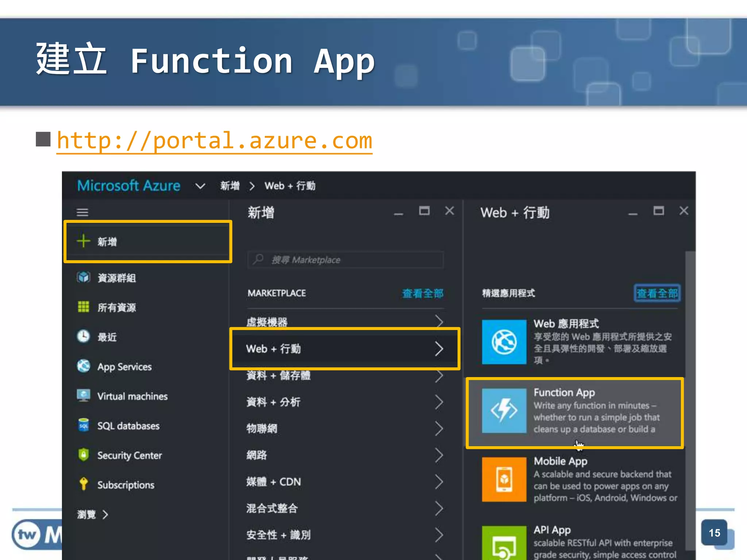Click the App Services globe icon
Image resolution: width=747 pixels, height=560 pixels.
click(x=84, y=366)
